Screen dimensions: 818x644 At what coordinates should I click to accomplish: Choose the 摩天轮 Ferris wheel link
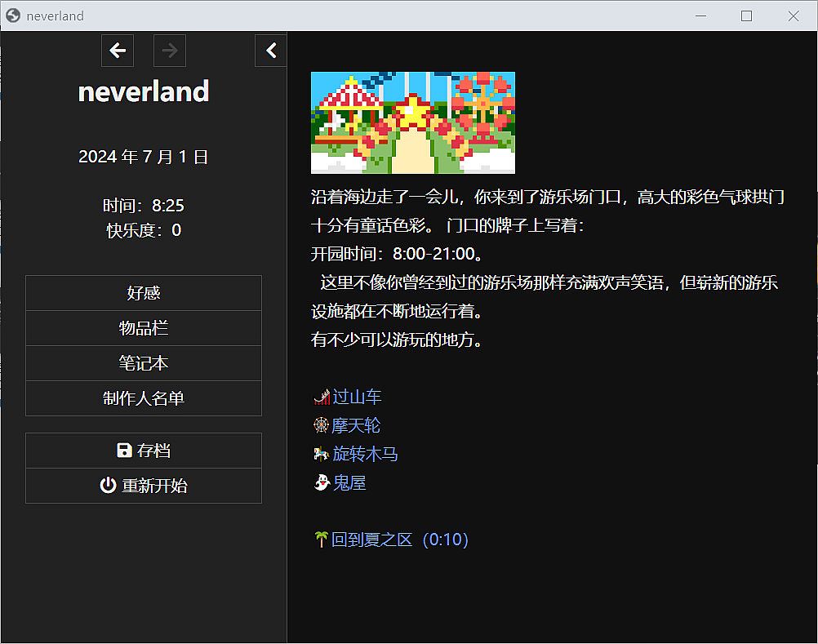pyautogui.click(x=356, y=425)
